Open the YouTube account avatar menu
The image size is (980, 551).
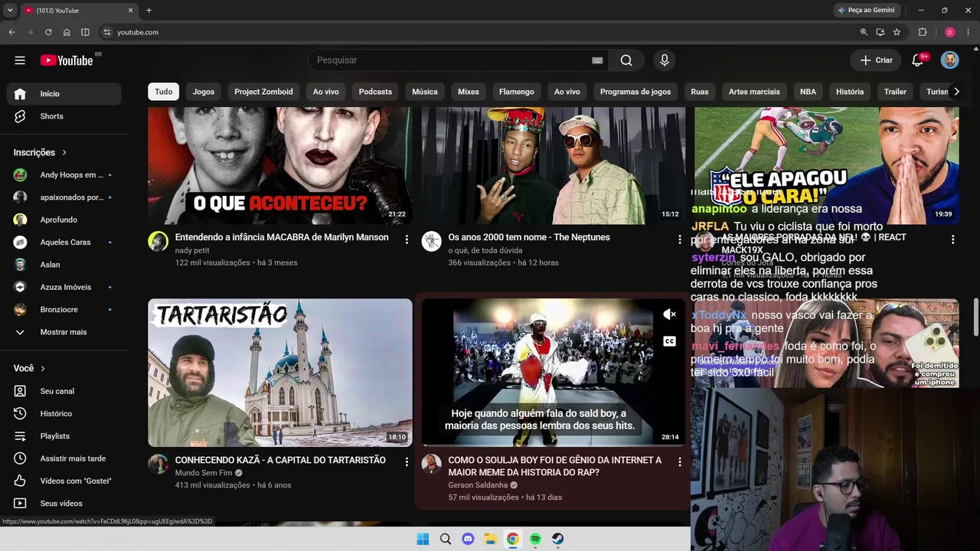click(949, 60)
